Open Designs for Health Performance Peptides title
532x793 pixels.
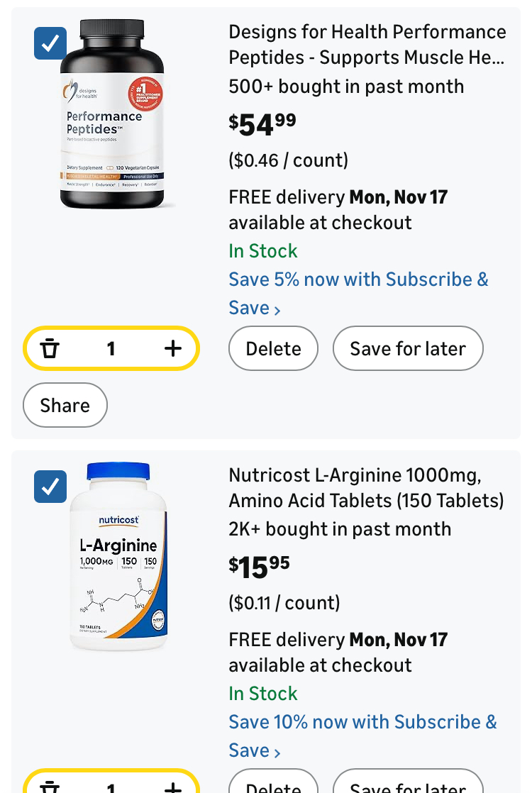click(x=367, y=45)
